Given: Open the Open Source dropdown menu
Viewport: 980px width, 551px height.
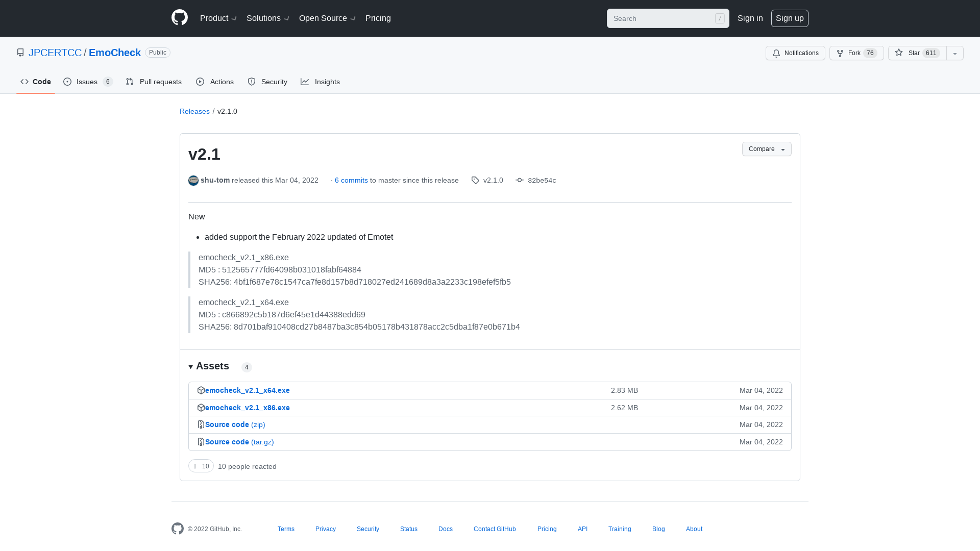Looking at the screenshot, I should 327,18.
